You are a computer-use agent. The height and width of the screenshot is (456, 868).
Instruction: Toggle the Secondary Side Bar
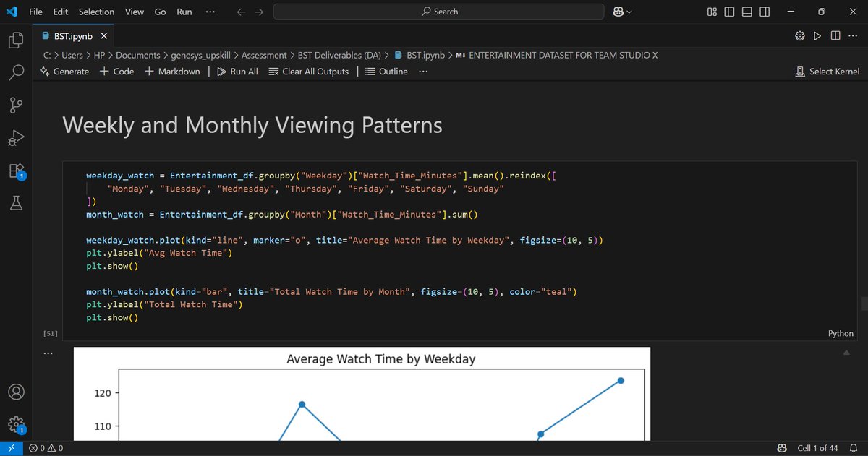pos(765,12)
